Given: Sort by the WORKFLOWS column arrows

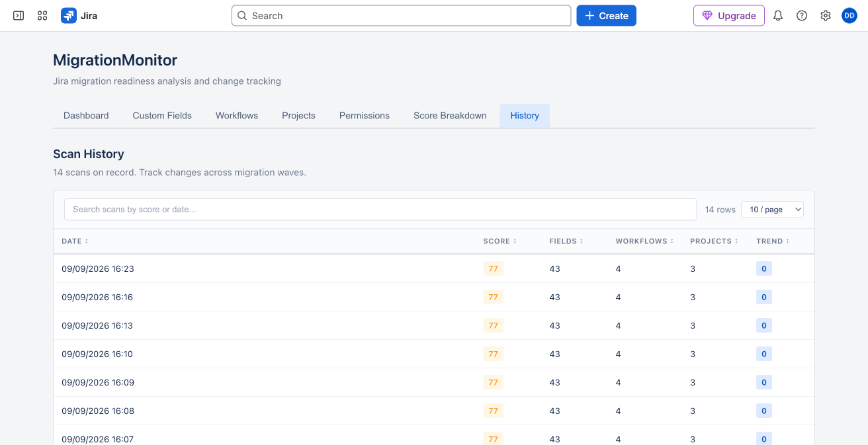Looking at the screenshot, I should click(672, 241).
